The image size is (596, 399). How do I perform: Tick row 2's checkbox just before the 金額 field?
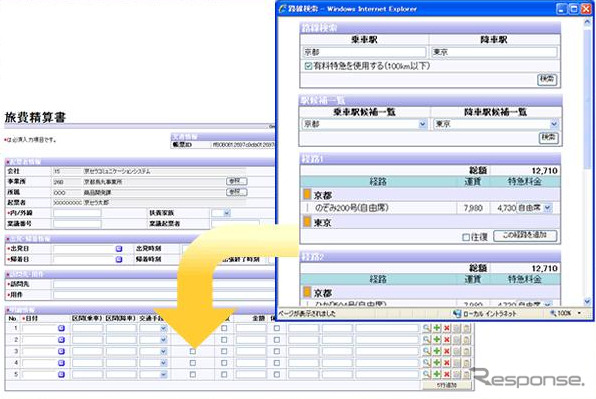click(x=224, y=340)
